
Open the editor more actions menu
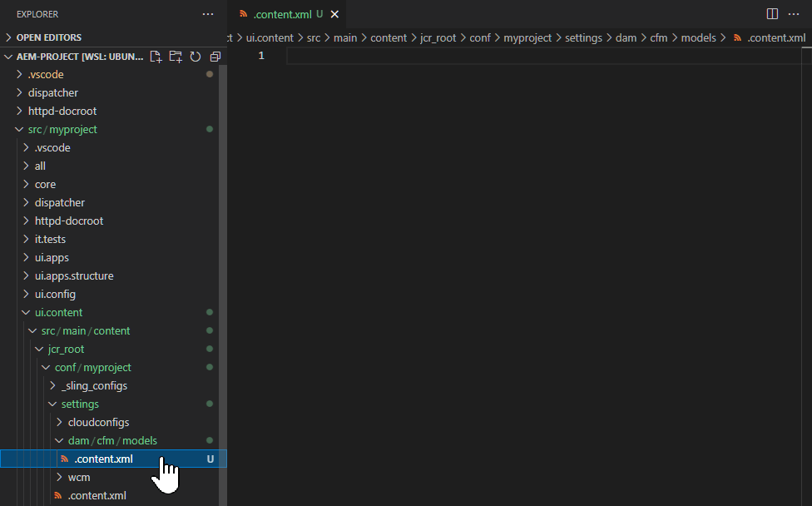coord(794,14)
